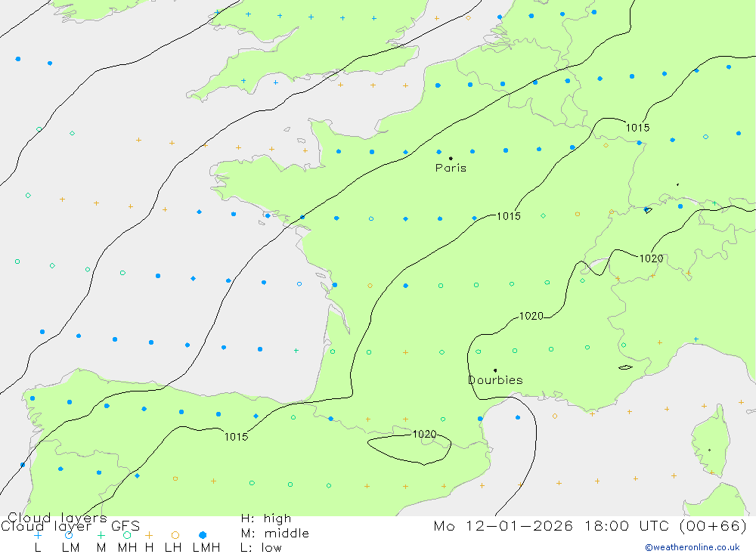
Task: Click the "LH" legend letters
Action: [173, 548]
